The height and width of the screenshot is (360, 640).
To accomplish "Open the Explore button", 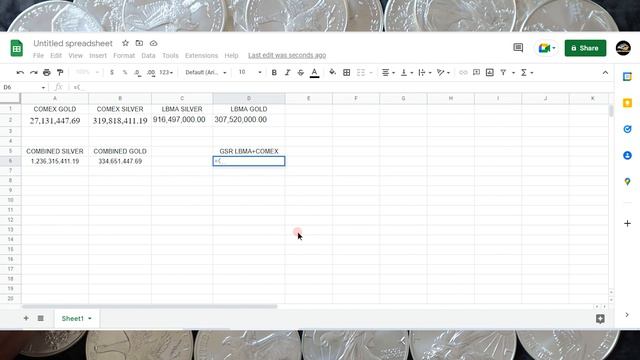I will pyautogui.click(x=600, y=319).
